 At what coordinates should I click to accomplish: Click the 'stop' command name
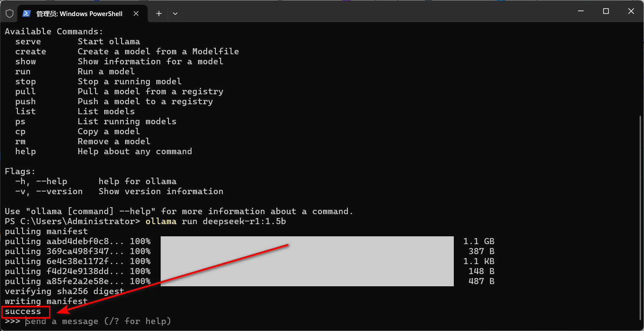tap(26, 82)
